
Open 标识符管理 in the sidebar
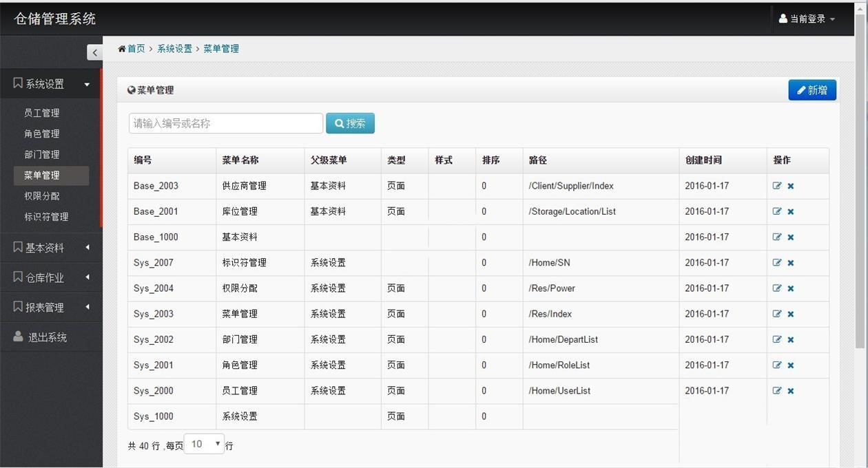point(46,217)
